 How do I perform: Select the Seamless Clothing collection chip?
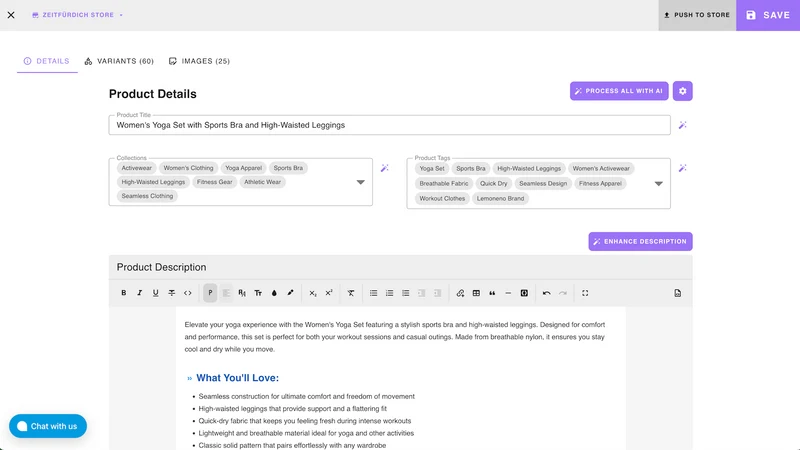click(147, 196)
